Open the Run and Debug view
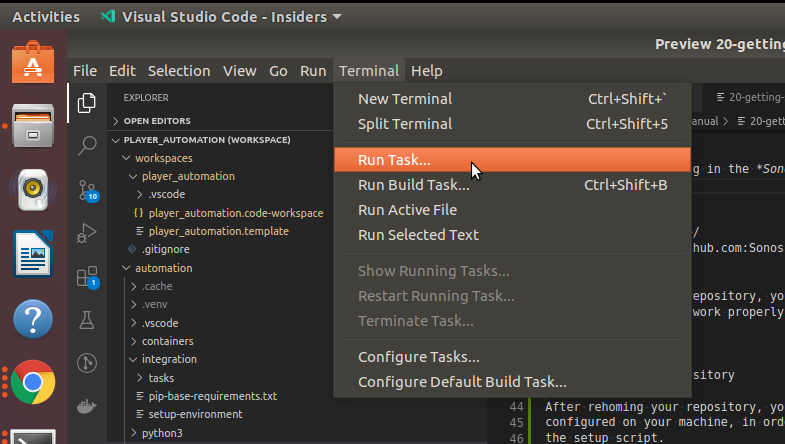 [87, 234]
